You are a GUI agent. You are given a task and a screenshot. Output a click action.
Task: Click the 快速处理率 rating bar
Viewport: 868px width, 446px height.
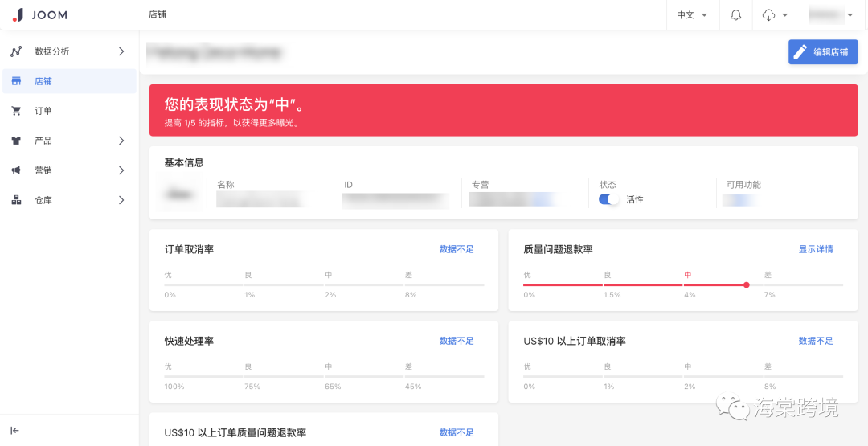(325, 376)
